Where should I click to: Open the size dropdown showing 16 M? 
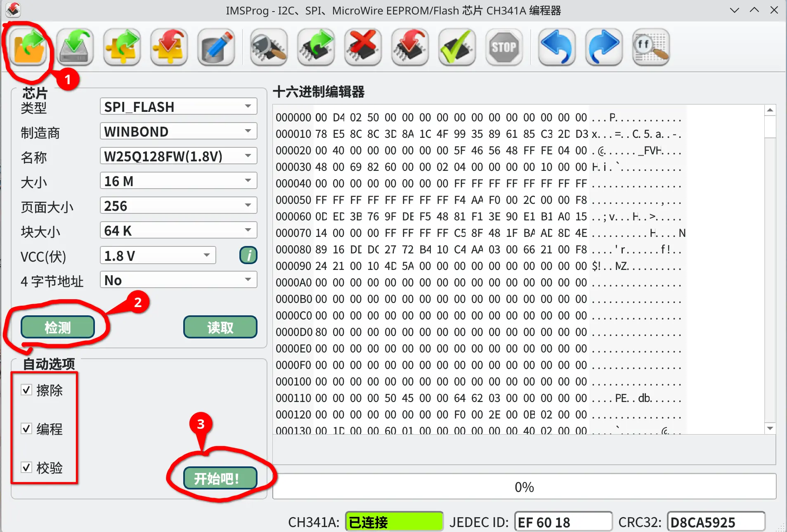178,181
